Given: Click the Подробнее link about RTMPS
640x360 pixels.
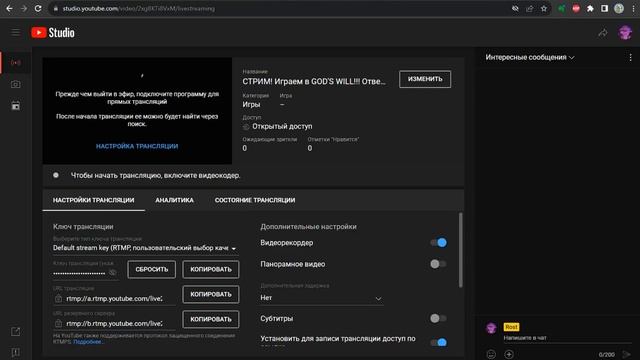Looking at the screenshot, I should coord(89,342).
